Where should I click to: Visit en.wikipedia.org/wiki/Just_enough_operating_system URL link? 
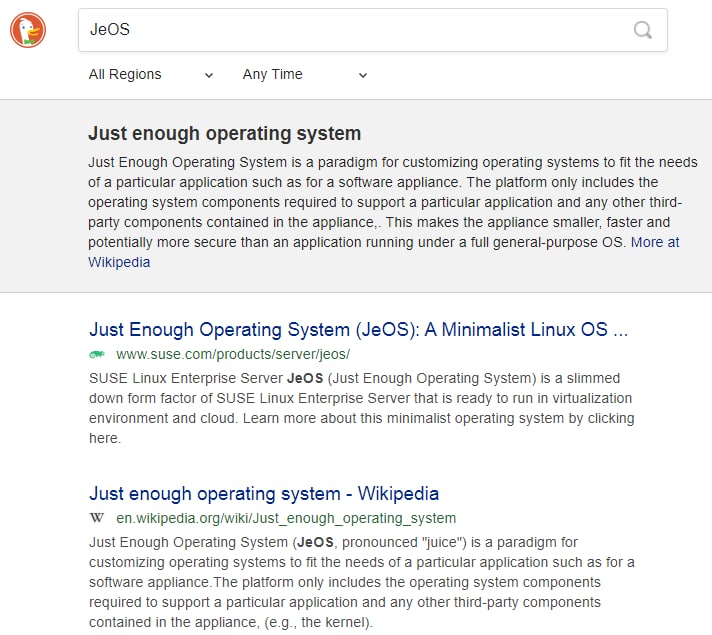tap(286, 518)
